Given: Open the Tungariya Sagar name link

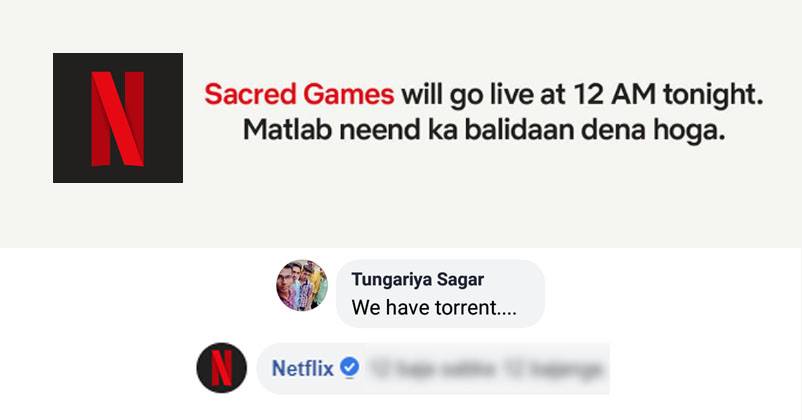Looking at the screenshot, I should coord(418,279).
